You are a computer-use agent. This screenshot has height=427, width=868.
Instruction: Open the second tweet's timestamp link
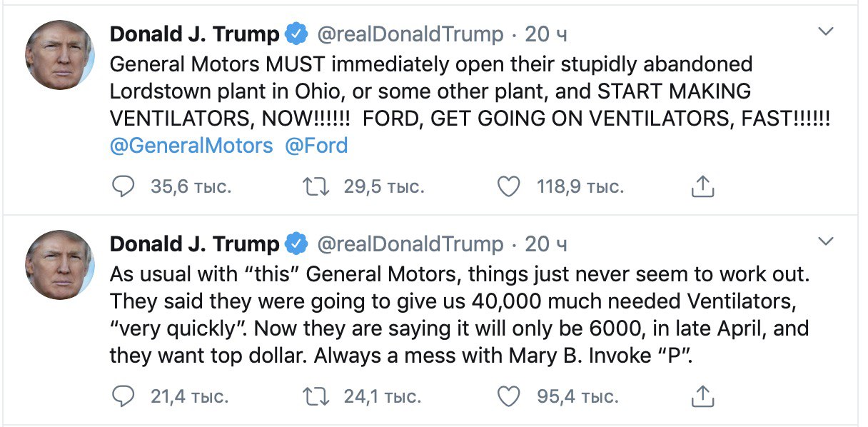[x=546, y=243]
